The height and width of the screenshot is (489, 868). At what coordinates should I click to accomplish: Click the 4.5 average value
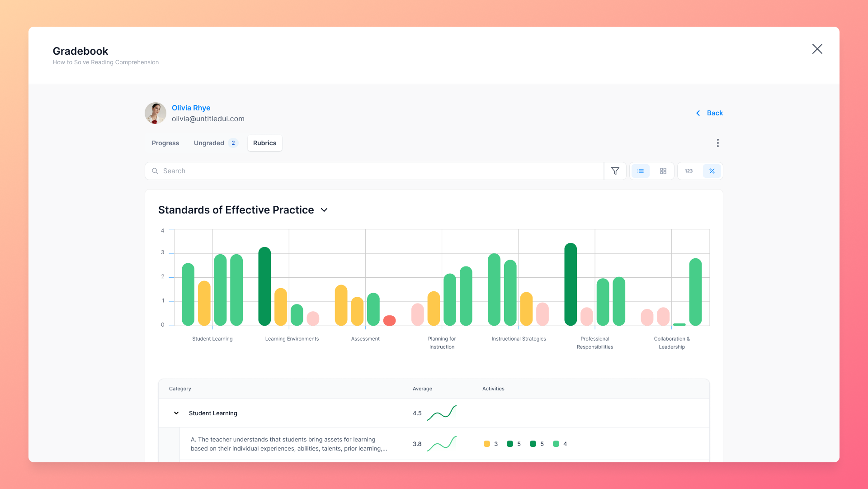pyautogui.click(x=417, y=413)
